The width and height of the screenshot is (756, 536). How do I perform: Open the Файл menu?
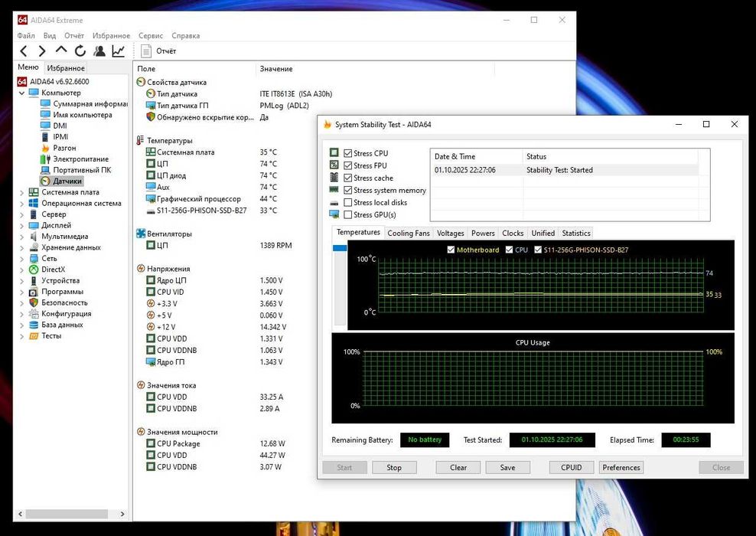pos(26,36)
